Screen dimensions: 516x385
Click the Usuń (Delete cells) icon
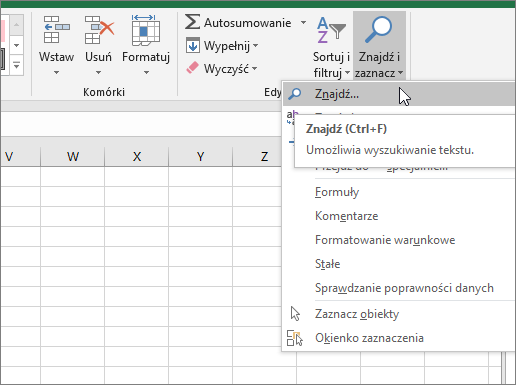point(99,30)
